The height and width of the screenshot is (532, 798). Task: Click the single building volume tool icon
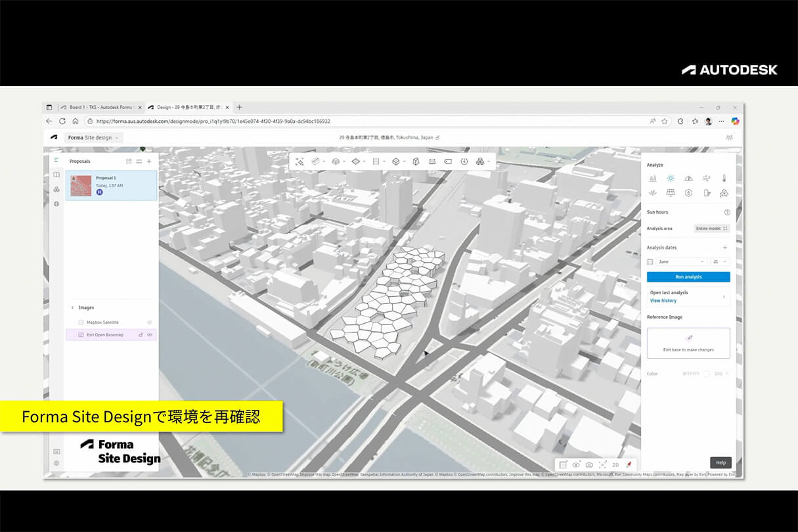tap(416, 162)
